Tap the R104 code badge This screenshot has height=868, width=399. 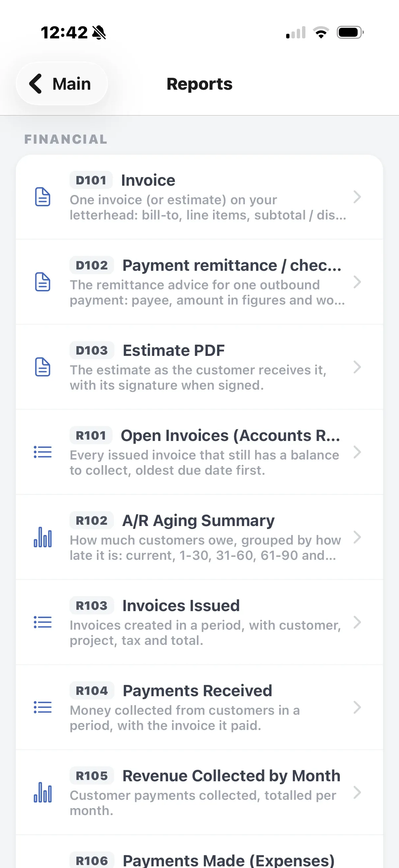pyautogui.click(x=92, y=691)
